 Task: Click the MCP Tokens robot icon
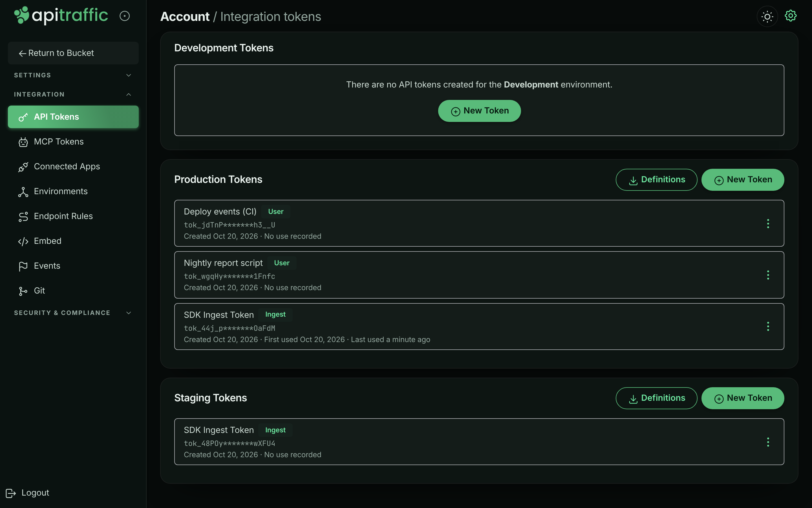point(23,142)
